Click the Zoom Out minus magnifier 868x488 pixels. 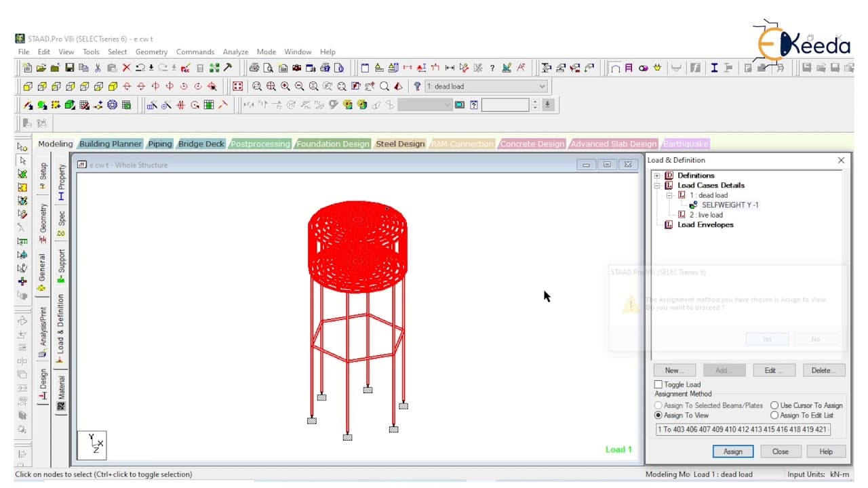point(300,86)
